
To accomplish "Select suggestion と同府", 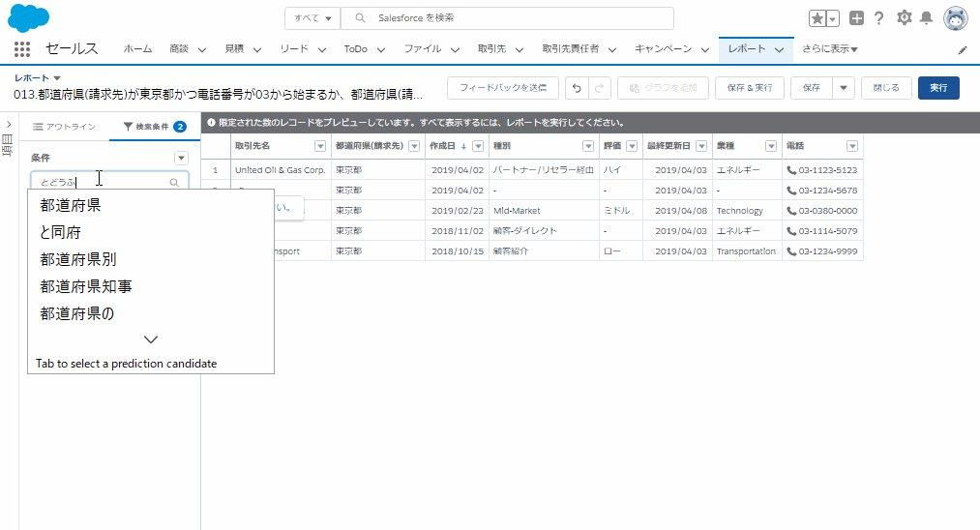I will pyautogui.click(x=60, y=232).
